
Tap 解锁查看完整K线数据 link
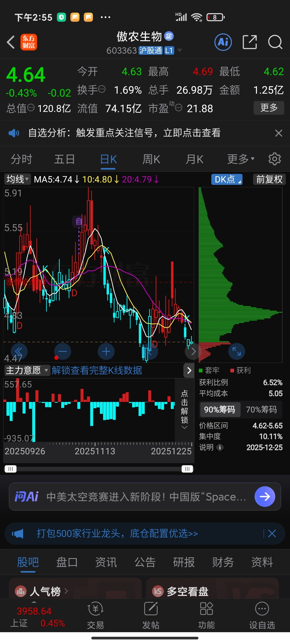[97, 370]
